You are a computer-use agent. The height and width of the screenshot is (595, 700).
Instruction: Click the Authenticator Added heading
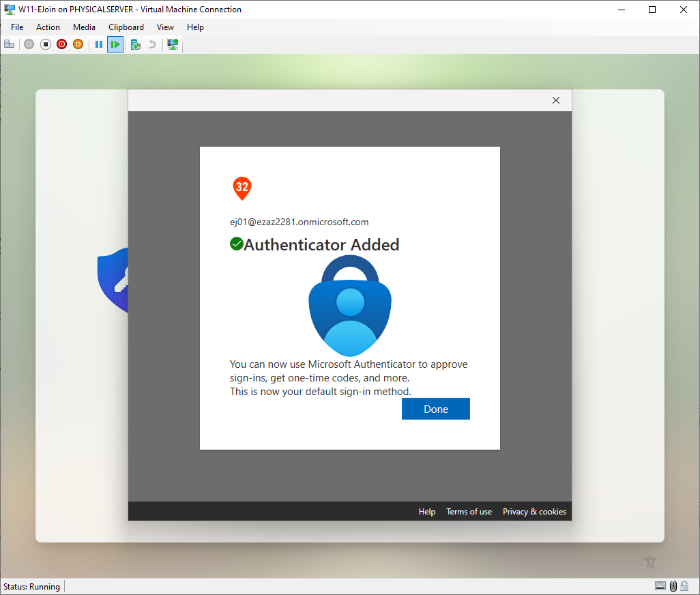pyautogui.click(x=321, y=244)
